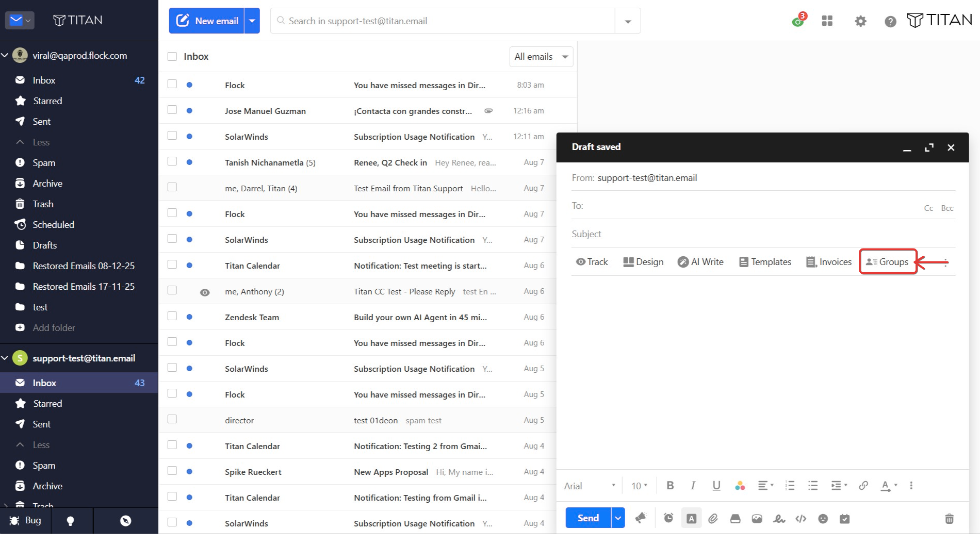Check the SolarWinds 12:11 am email checkbox
This screenshot has height=545, width=980.
[x=172, y=136]
